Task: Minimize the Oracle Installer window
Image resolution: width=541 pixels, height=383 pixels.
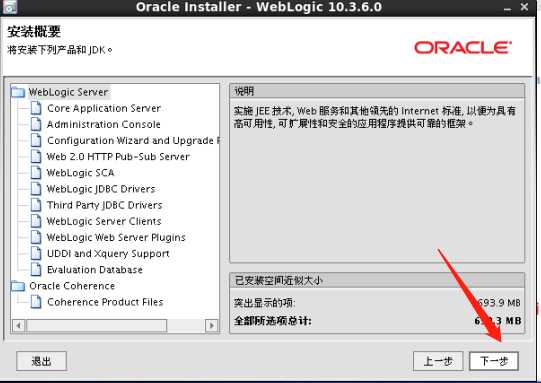Action: (507, 8)
